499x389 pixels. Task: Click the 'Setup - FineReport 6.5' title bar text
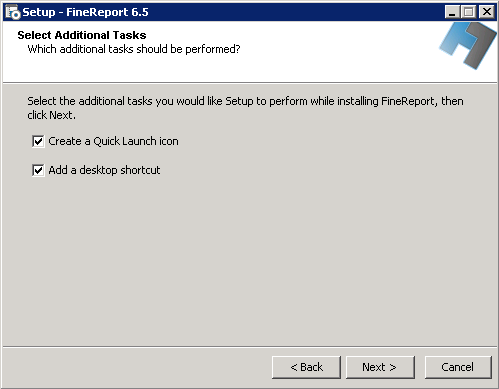[x=85, y=12]
